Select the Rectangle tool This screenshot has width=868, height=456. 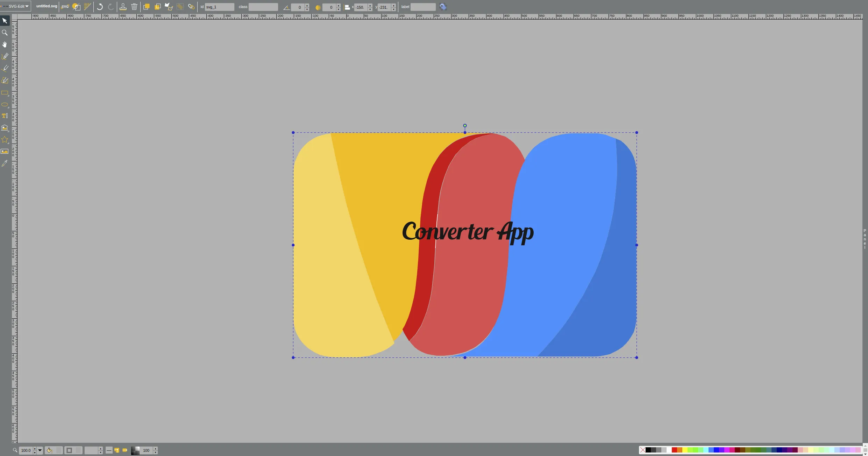(5, 93)
